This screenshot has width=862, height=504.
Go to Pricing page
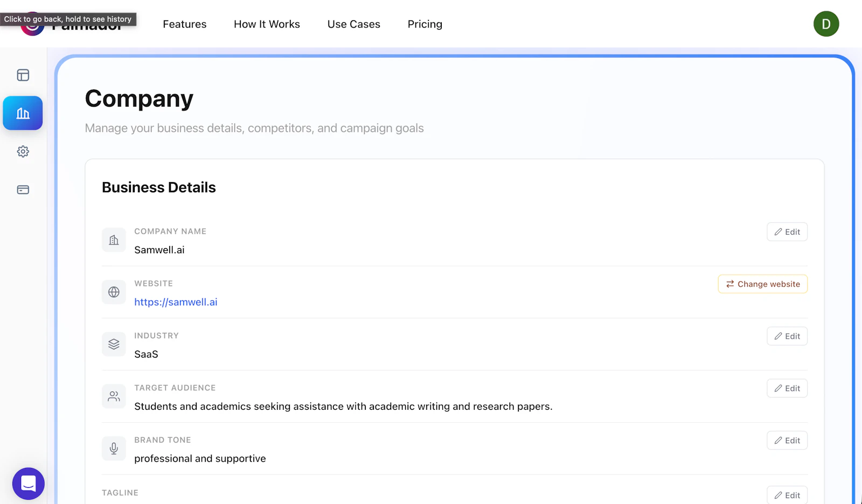[425, 24]
